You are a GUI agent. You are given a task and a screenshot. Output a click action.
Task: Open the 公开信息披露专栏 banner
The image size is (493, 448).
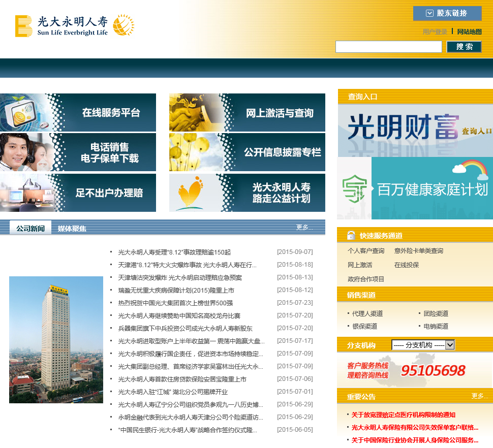pos(247,152)
